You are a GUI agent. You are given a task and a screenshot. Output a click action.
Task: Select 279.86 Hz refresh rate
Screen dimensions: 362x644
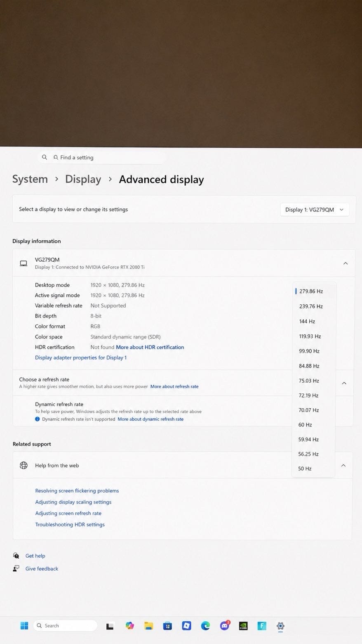point(314,291)
